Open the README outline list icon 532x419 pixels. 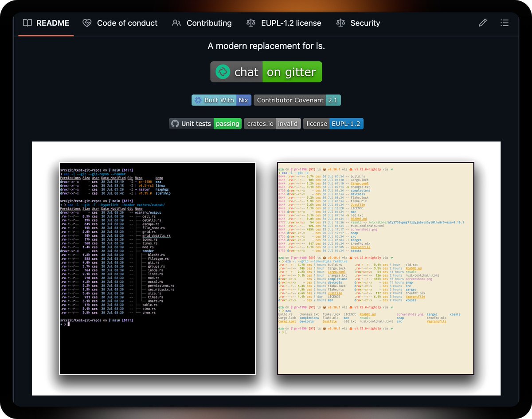504,23
